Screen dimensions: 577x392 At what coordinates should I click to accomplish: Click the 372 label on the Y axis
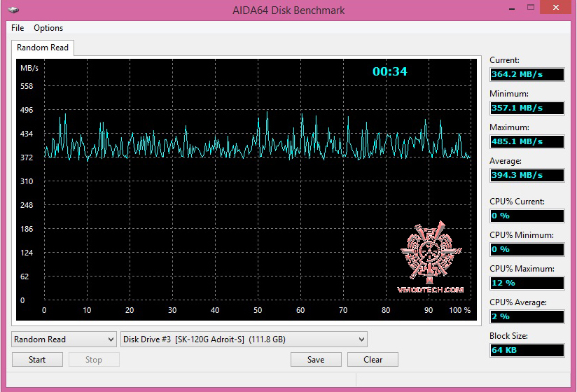[x=27, y=157]
